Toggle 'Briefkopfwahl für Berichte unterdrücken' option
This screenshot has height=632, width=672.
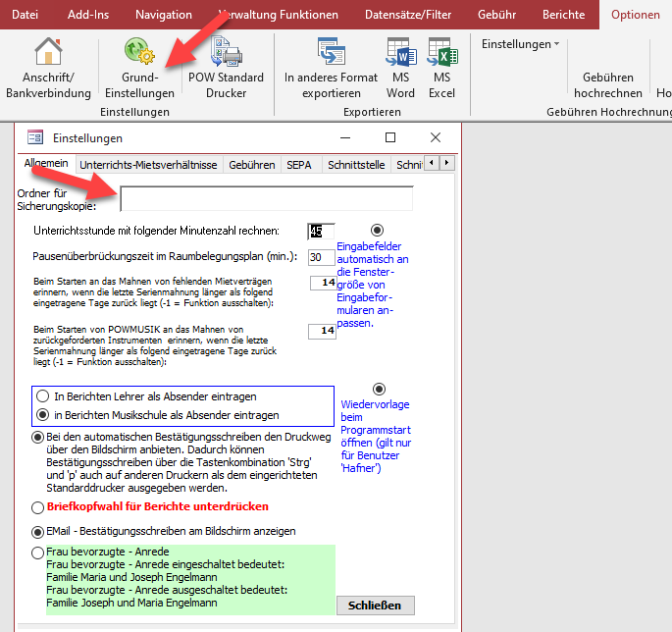pyautogui.click(x=38, y=507)
